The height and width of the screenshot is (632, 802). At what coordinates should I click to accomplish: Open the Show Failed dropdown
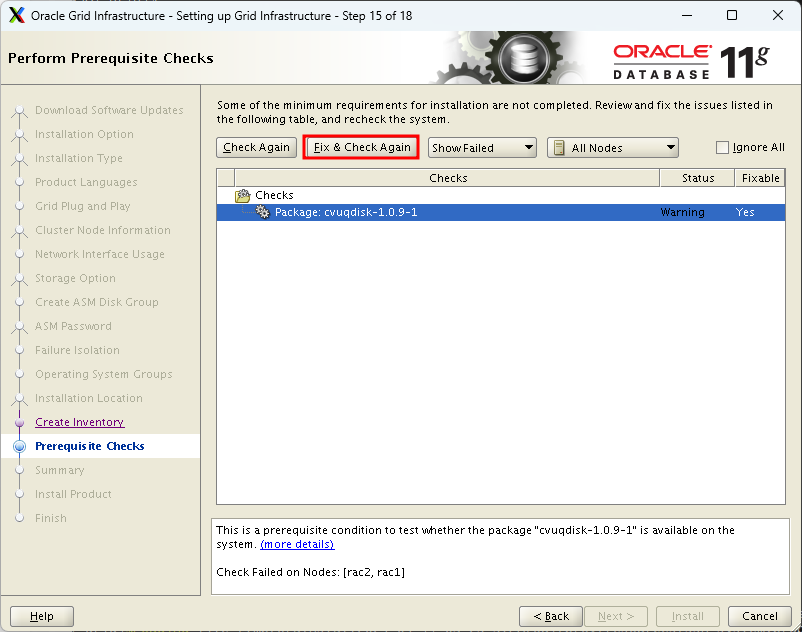tap(482, 147)
